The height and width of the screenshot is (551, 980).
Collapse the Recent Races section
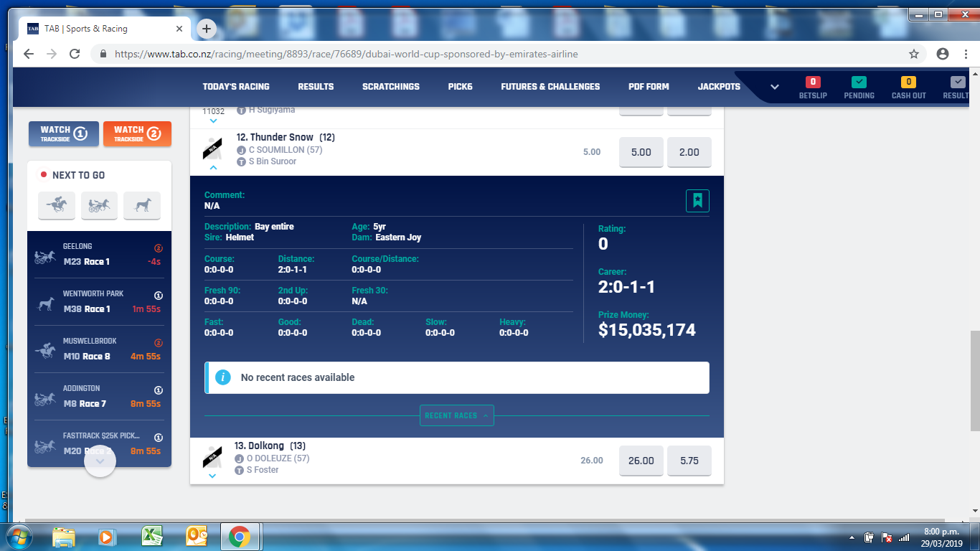tap(457, 415)
